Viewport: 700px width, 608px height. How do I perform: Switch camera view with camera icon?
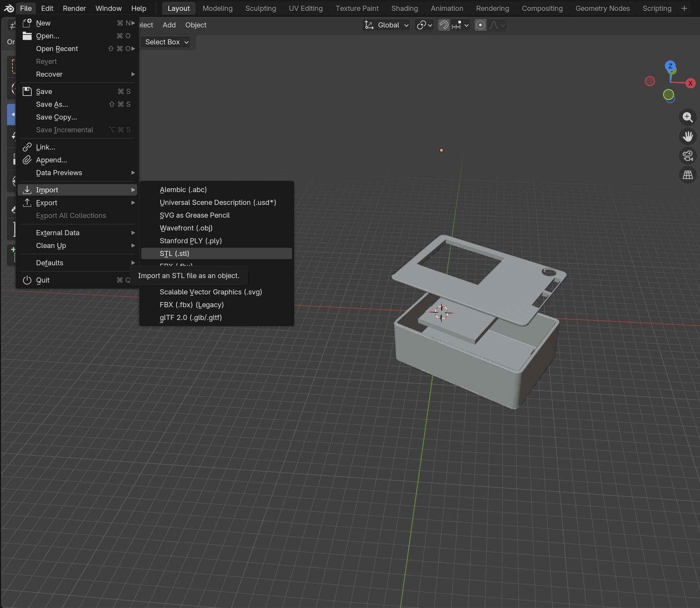[688, 156]
